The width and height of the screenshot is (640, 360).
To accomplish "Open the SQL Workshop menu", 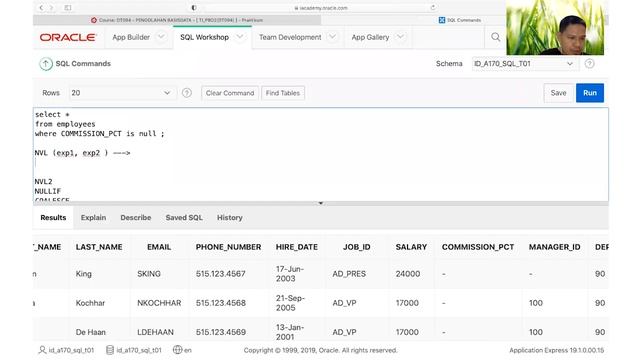I will pyautogui.click(x=204, y=37).
